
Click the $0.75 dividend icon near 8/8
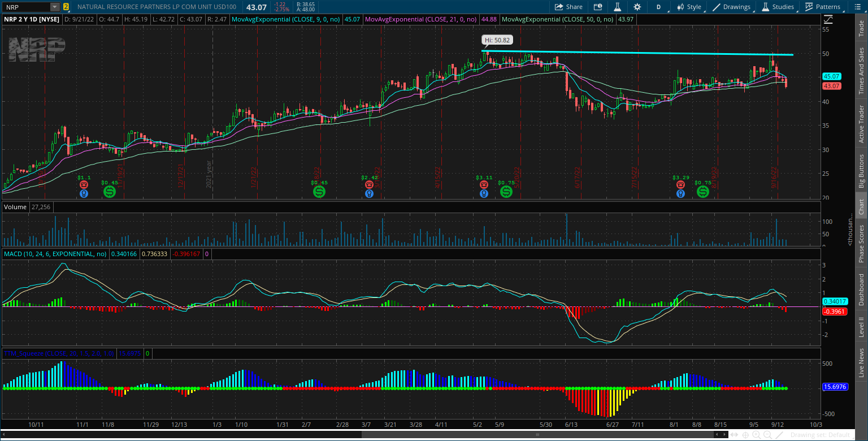[x=702, y=192]
